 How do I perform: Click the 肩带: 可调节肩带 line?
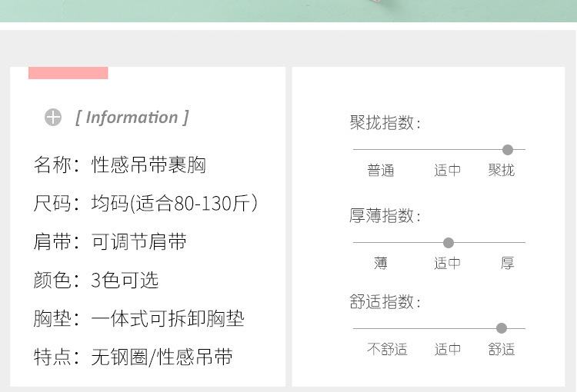coord(110,242)
